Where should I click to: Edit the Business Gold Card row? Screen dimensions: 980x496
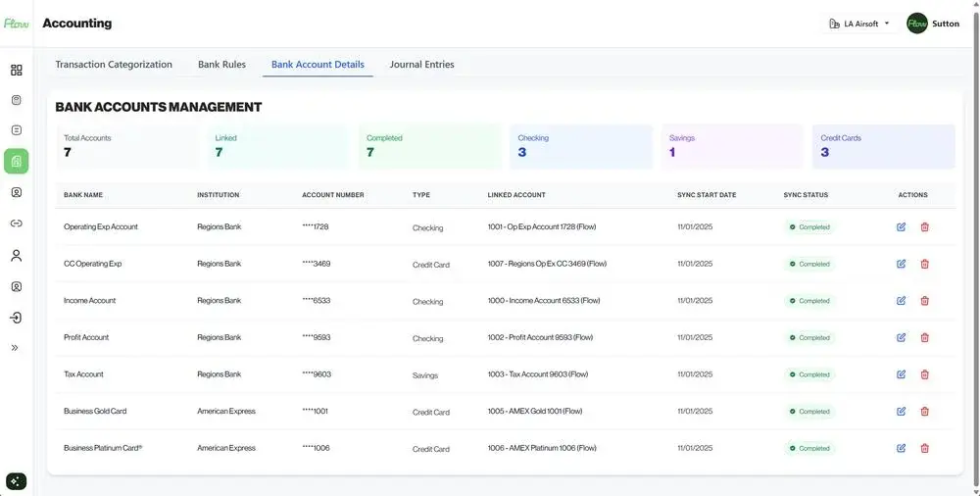pos(901,412)
